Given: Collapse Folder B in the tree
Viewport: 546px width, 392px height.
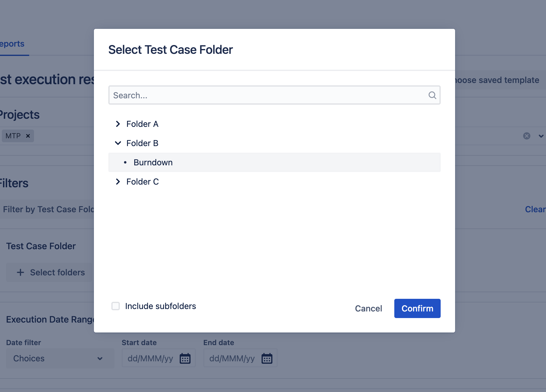Looking at the screenshot, I should (x=118, y=143).
